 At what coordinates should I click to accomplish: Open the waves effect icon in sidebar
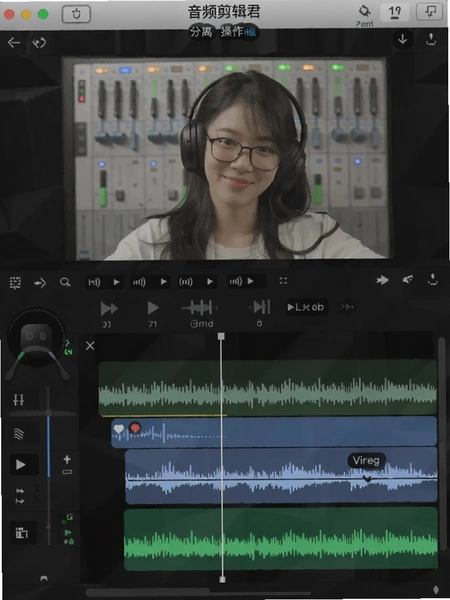[x=19, y=434]
